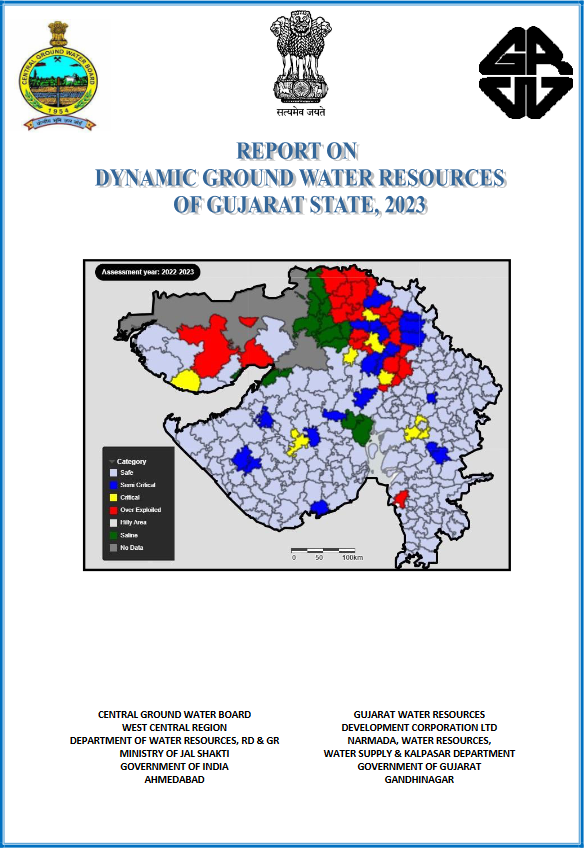Click Gandhinagar text at bottom right
Viewport: 584px width, 850px height.
coord(419,780)
